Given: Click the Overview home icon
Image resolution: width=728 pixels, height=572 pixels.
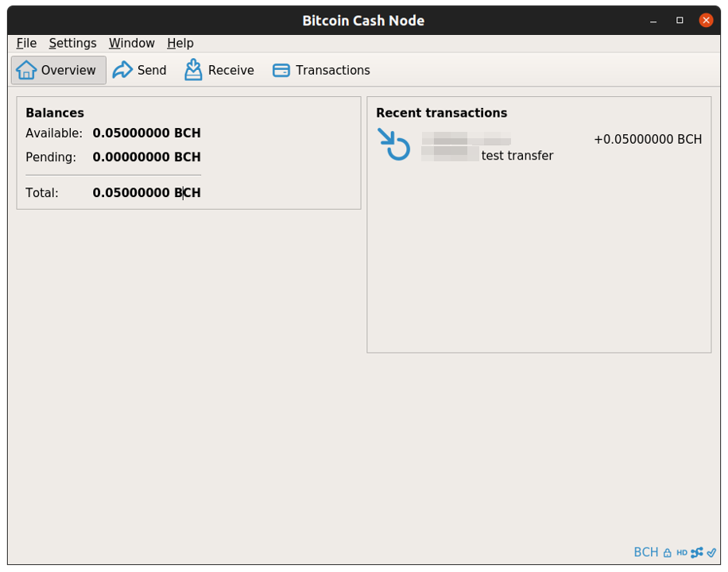Looking at the screenshot, I should point(26,70).
